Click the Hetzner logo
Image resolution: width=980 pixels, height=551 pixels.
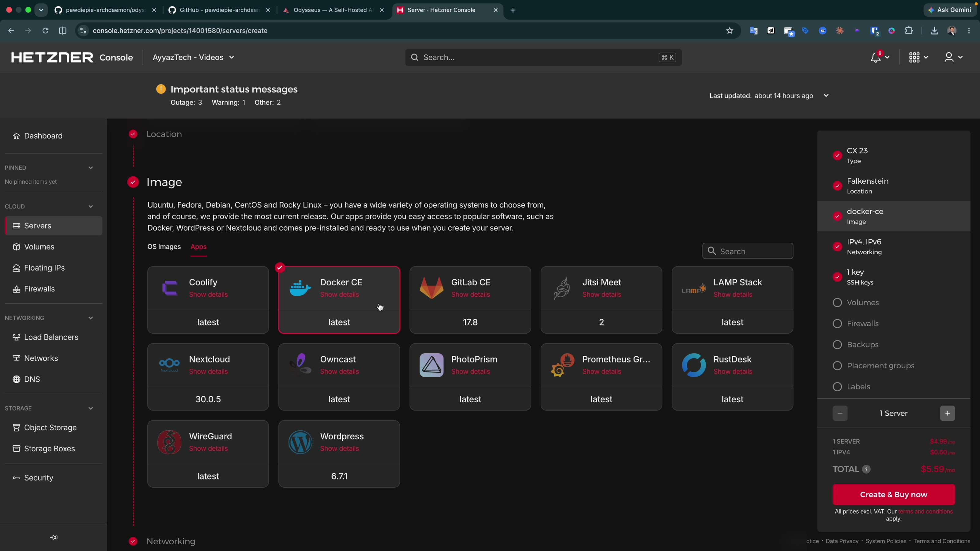pyautogui.click(x=52, y=58)
